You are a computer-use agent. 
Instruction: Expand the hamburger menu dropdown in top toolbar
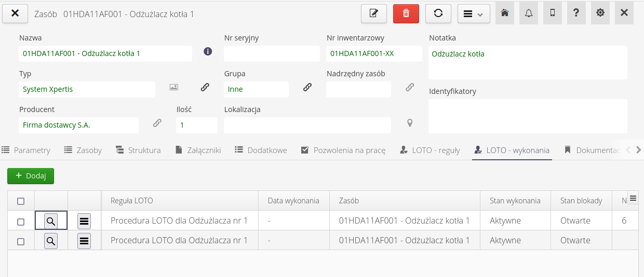[473, 14]
